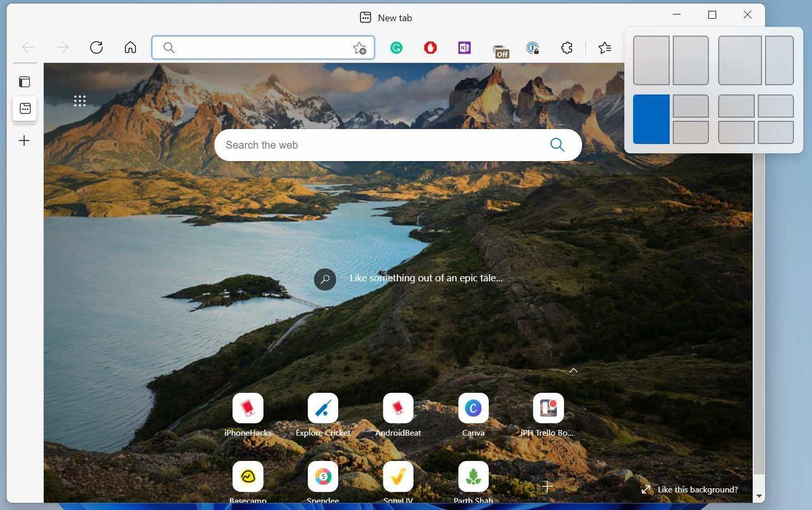The width and height of the screenshot is (812, 510).
Task: Click the browser forward arrow
Action: click(x=62, y=47)
